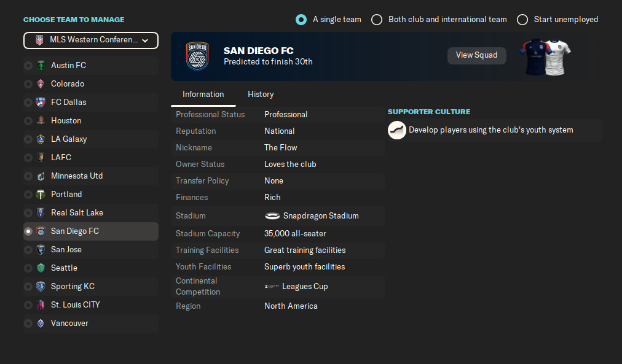Viewport: 622px width, 364px height.
Task: Choose the San Jose team row
Action: point(91,250)
